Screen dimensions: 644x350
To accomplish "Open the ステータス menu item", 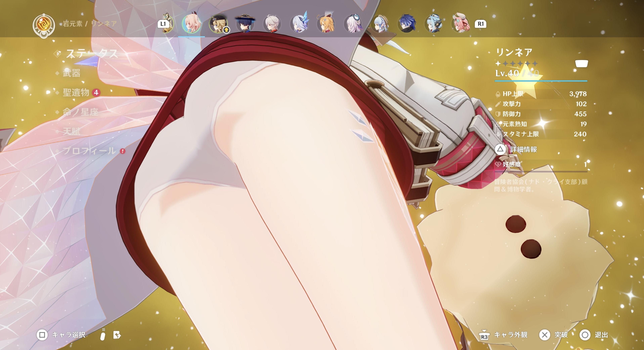I will (92, 53).
